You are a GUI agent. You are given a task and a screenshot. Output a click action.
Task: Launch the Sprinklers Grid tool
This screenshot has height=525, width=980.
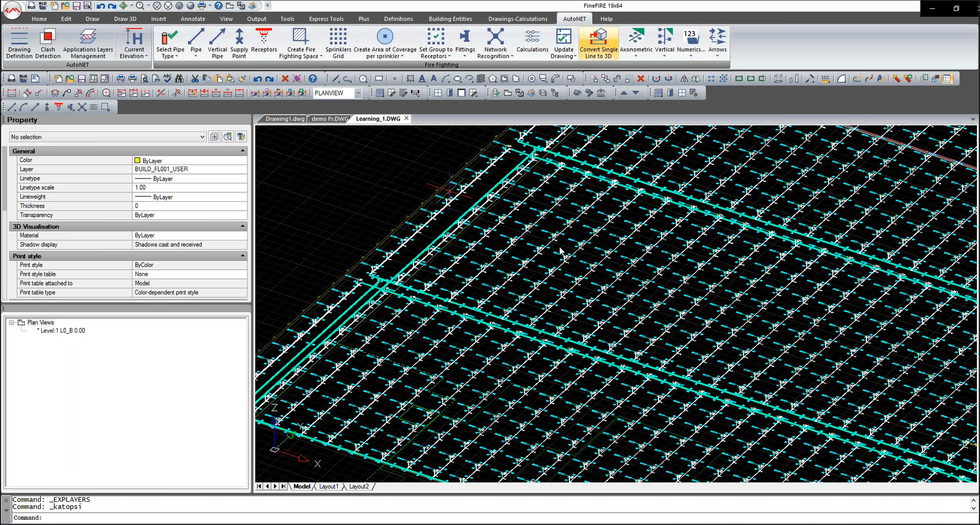[338, 43]
